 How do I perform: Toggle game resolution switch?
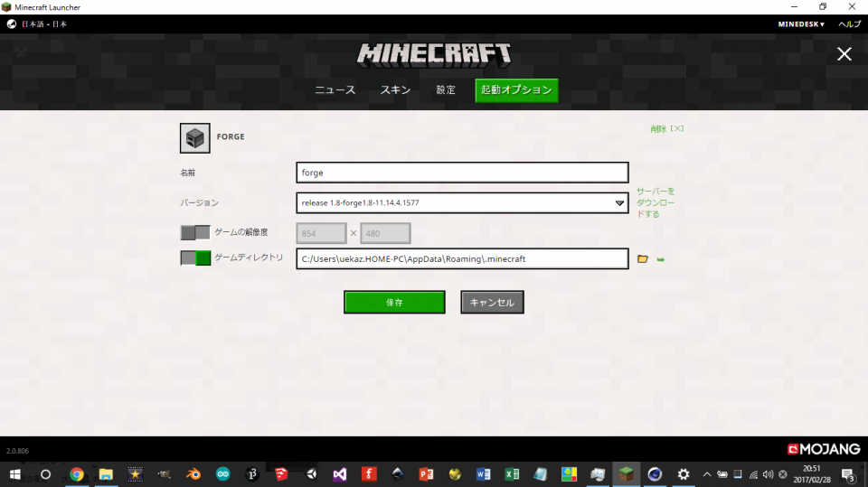pos(195,232)
